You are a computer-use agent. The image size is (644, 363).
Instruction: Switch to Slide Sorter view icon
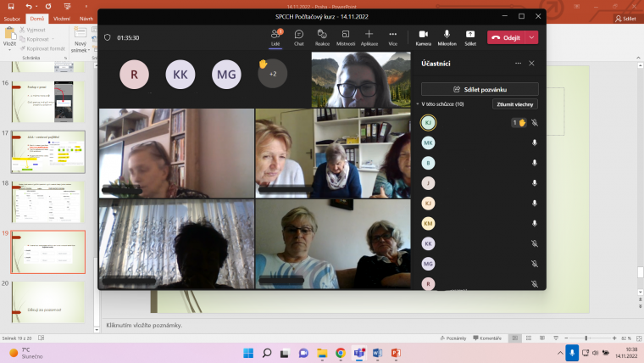point(529,338)
